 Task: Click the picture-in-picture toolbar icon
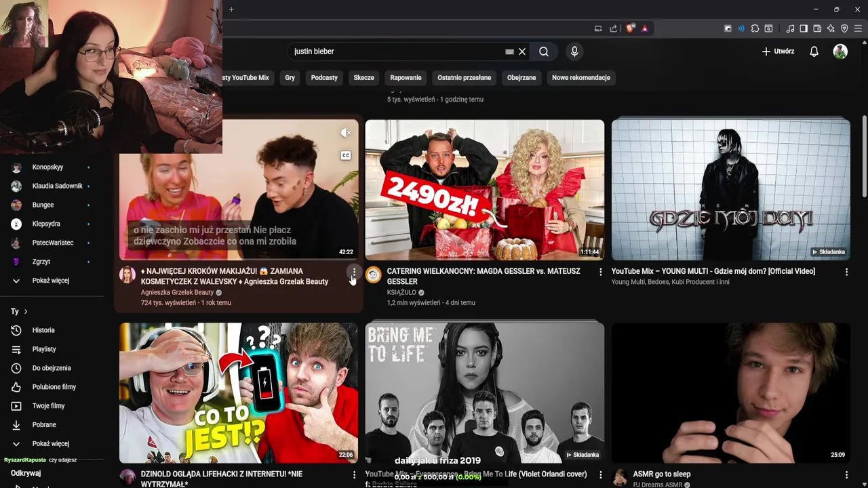pyautogui.click(x=728, y=28)
